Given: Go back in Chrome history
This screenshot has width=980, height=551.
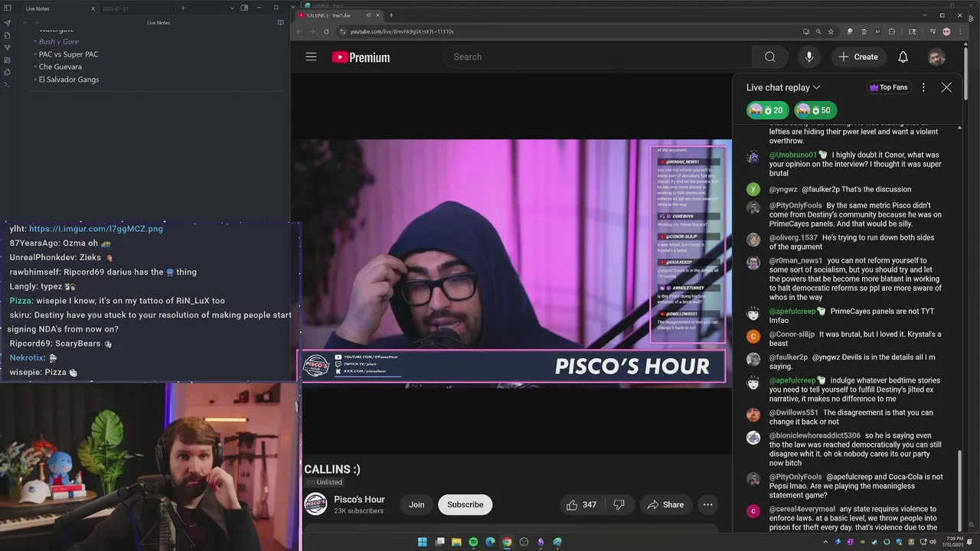Looking at the screenshot, I should pyautogui.click(x=299, y=31).
